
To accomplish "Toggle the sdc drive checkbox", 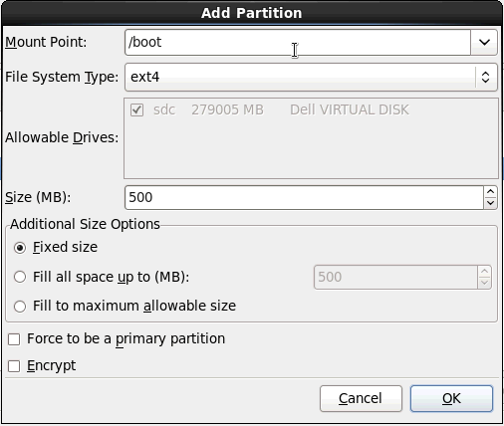I will (x=136, y=109).
